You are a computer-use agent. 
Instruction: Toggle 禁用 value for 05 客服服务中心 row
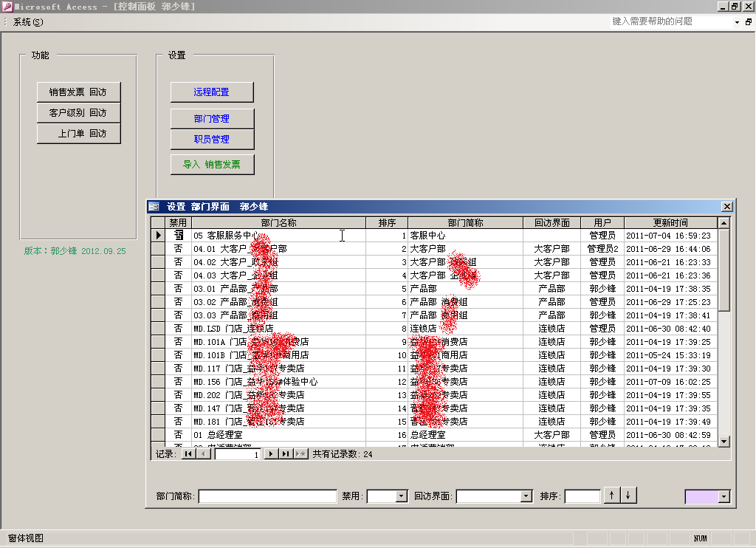[178, 236]
